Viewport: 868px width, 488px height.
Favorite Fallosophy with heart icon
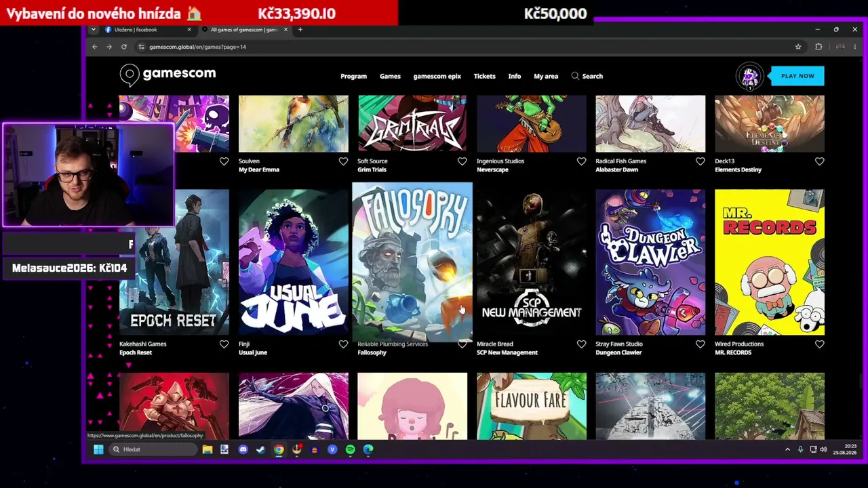[462, 344]
